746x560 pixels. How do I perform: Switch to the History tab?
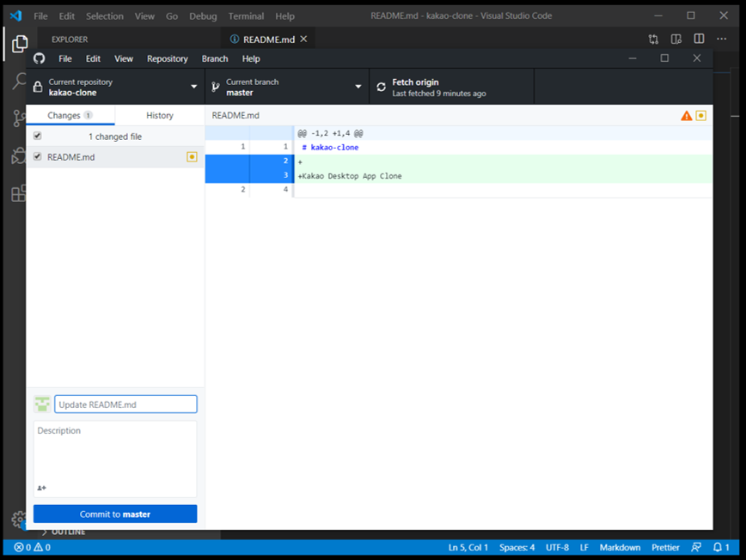160,115
